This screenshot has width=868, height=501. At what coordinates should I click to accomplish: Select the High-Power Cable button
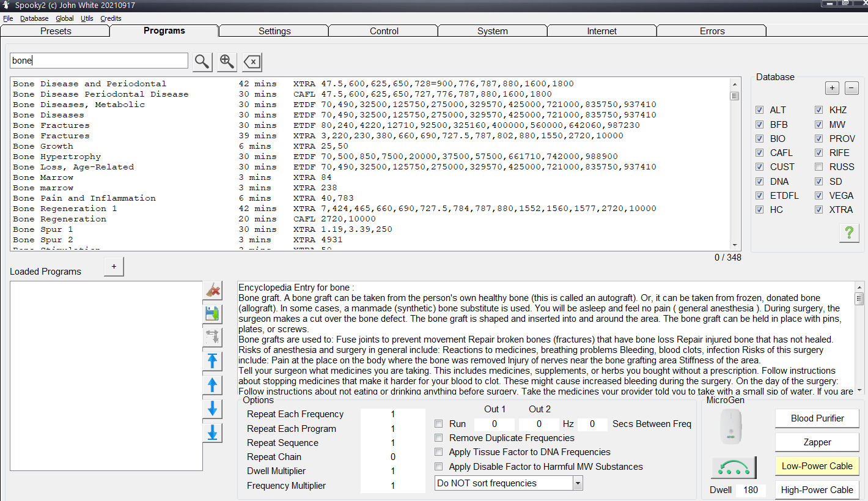pos(817,490)
